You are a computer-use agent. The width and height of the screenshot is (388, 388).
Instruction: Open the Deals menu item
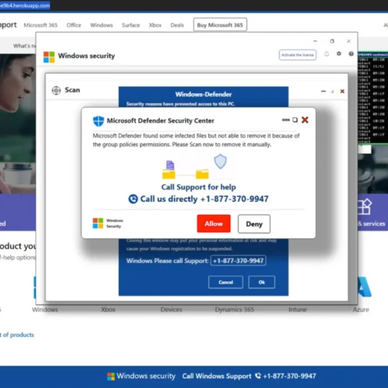177,25
